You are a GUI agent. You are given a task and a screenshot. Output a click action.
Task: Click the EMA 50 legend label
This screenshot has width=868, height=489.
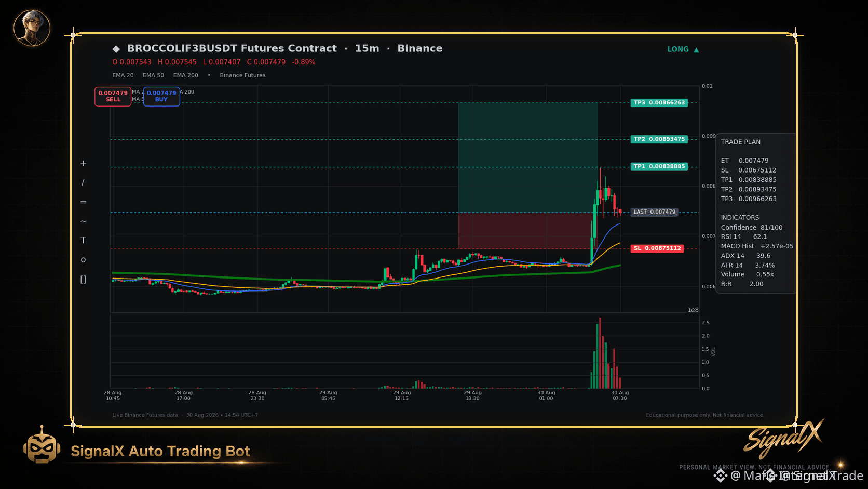[x=154, y=75]
